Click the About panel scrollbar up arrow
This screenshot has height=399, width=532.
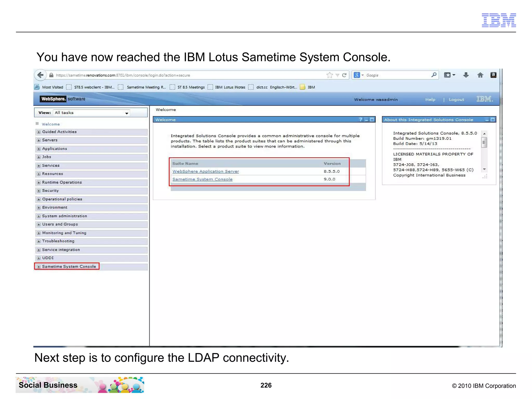tap(484, 134)
